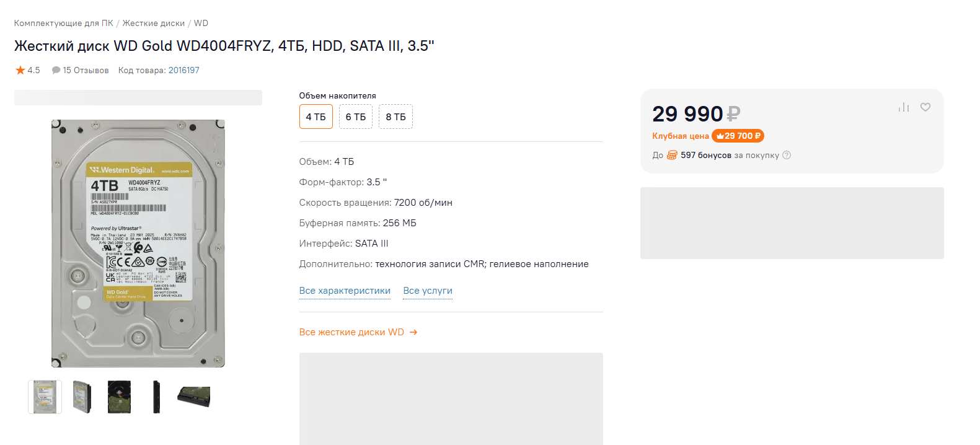Show the angled side view thumbnail
The width and height of the screenshot is (980, 445).
[82, 397]
